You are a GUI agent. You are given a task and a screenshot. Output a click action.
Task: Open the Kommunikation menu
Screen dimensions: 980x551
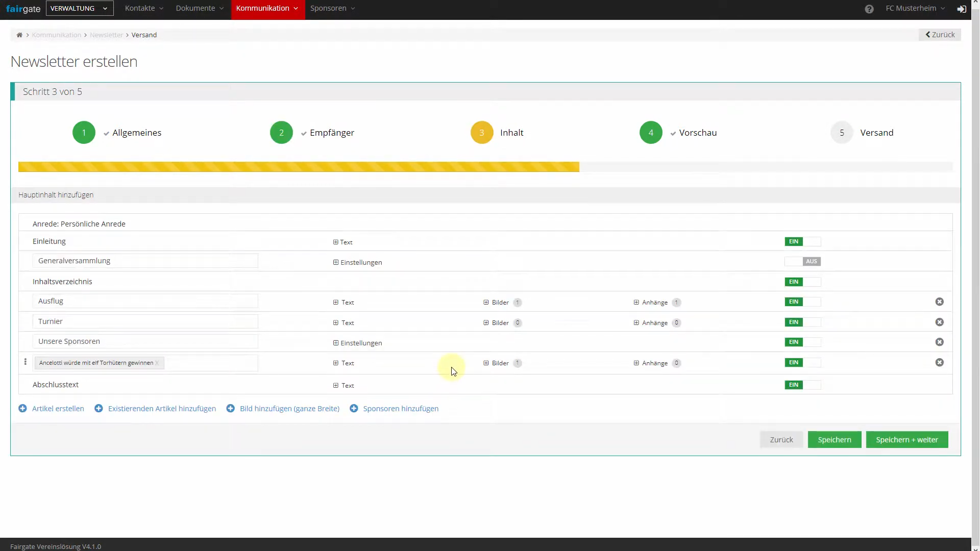pos(268,9)
